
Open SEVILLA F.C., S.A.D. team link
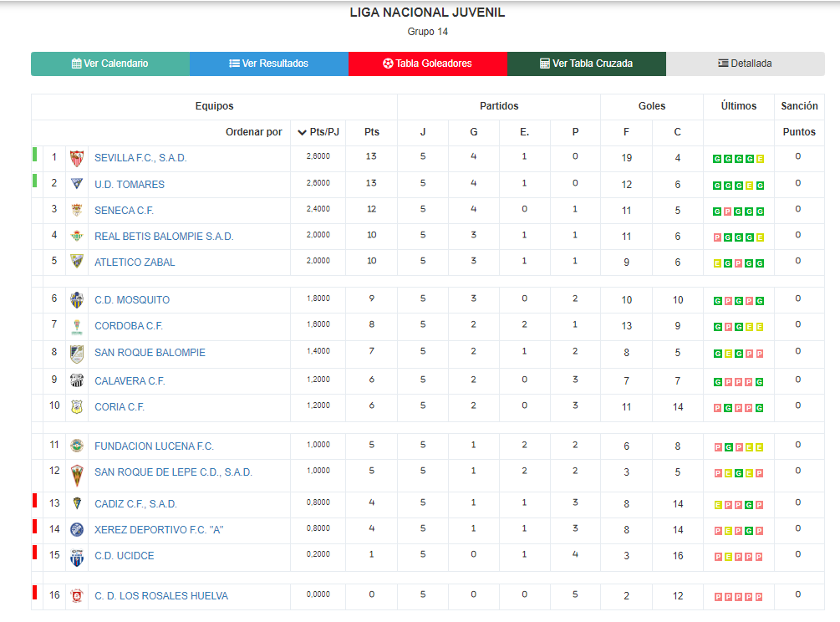point(140,158)
